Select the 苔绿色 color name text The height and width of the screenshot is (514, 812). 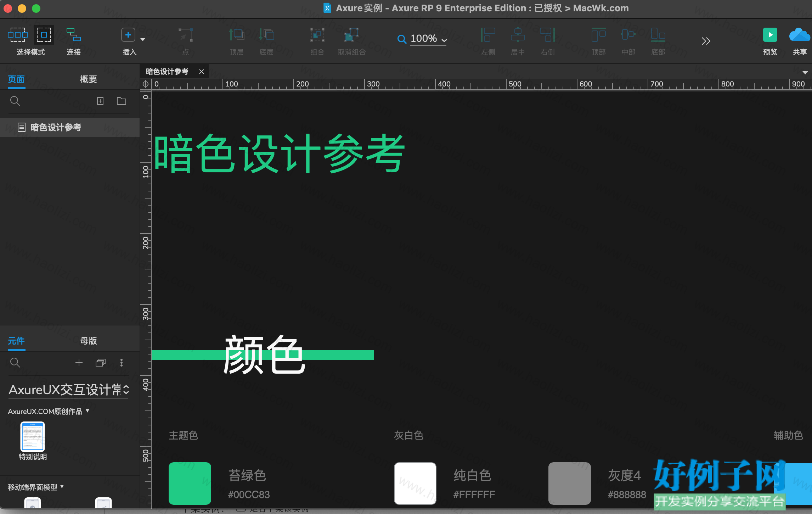coord(247,475)
